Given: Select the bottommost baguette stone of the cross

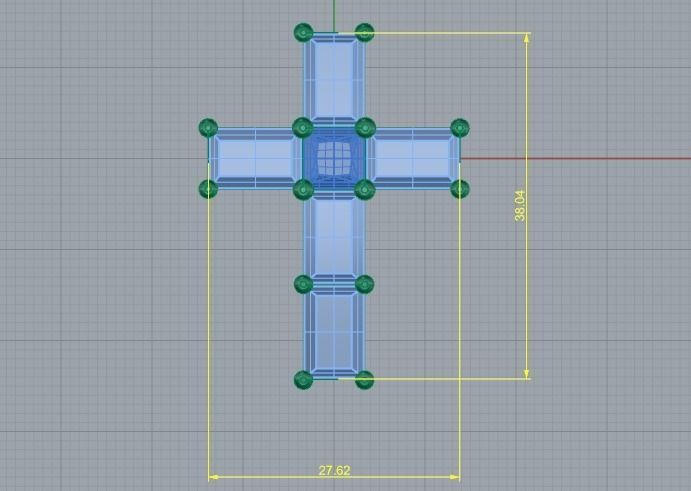Looking at the screenshot, I should coord(334,332).
